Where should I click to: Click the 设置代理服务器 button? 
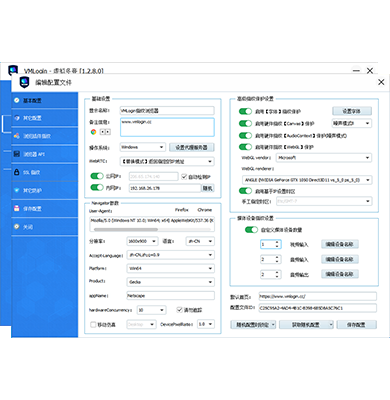(192, 147)
